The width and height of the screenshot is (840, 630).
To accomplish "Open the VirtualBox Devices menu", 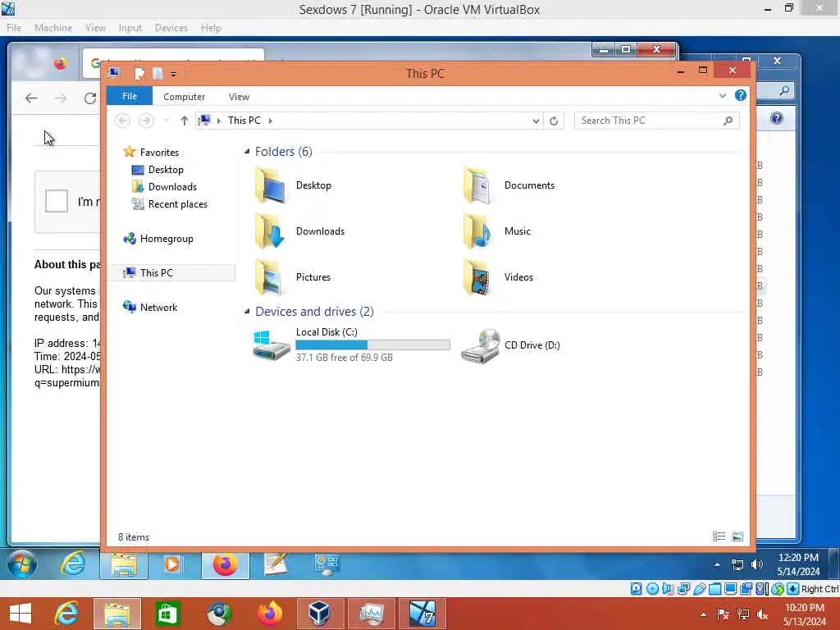I will (171, 28).
